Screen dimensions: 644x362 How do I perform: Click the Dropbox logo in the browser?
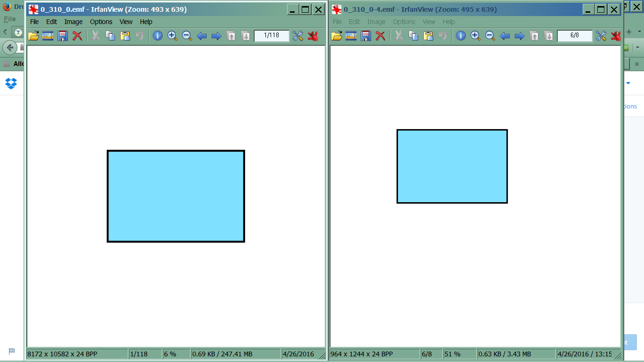click(11, 83)
